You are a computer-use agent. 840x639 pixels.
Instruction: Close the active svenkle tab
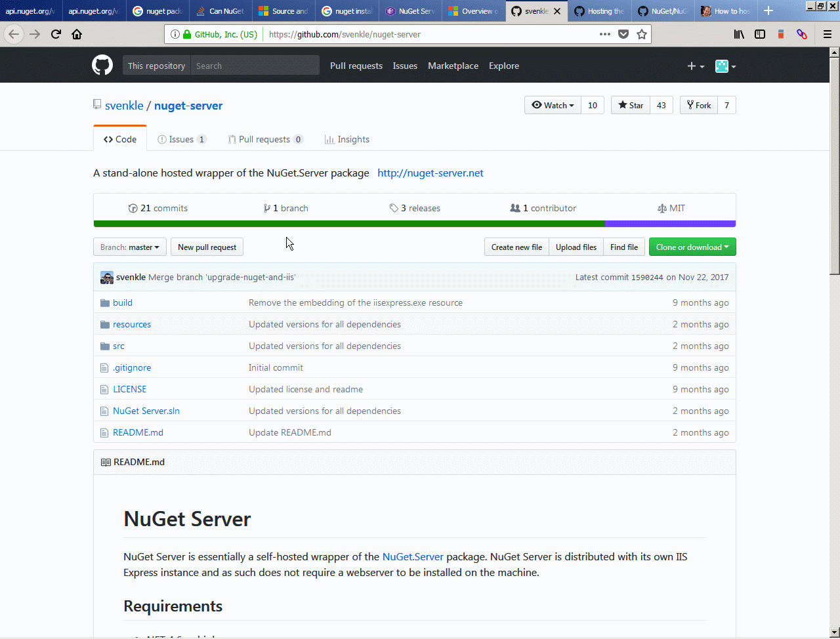557,11
